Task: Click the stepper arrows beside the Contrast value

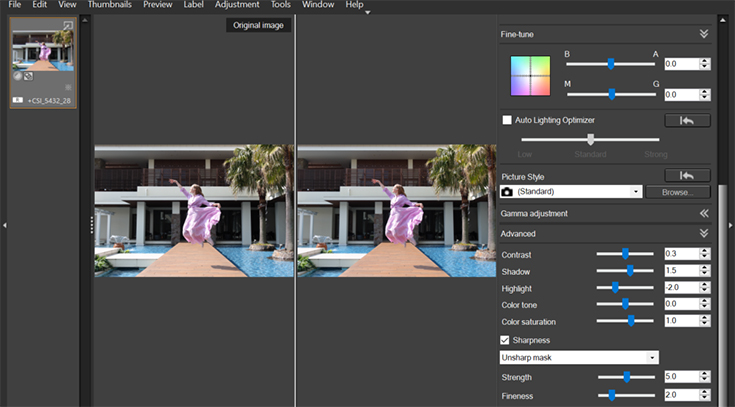Action: pos(705,254)
